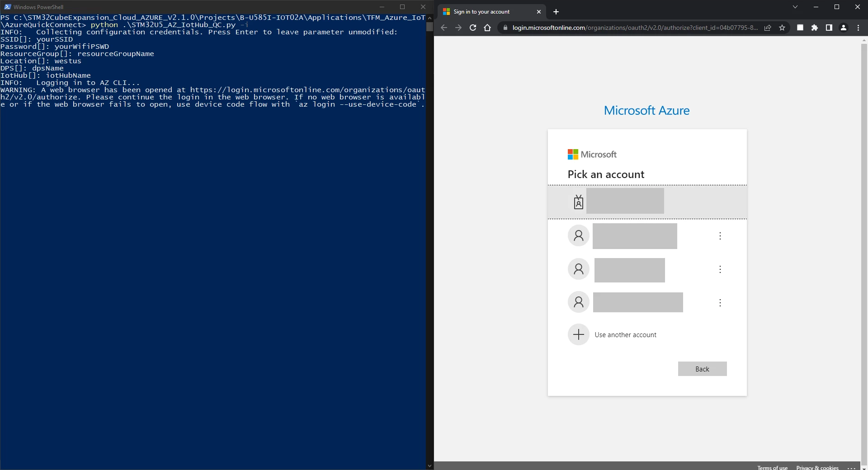Click the 'SSID[]: yourSSID' line in PowerShell

coord(37,39)
